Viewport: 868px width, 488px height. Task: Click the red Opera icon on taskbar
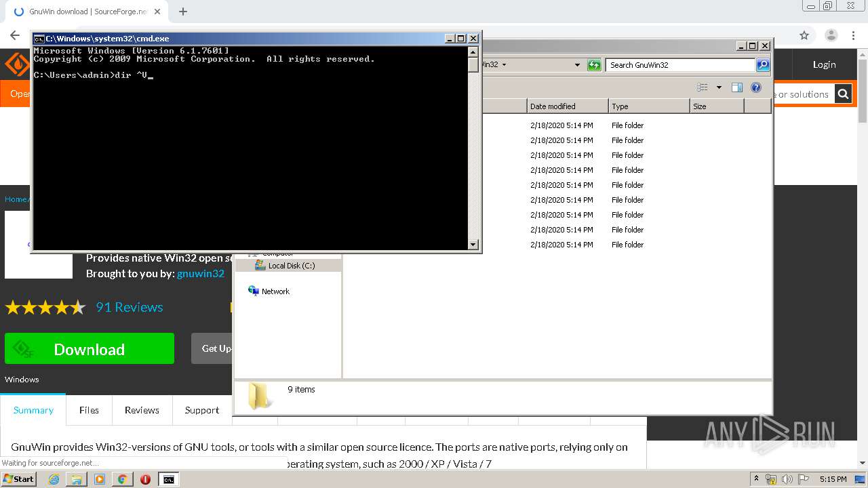point(145,479)
